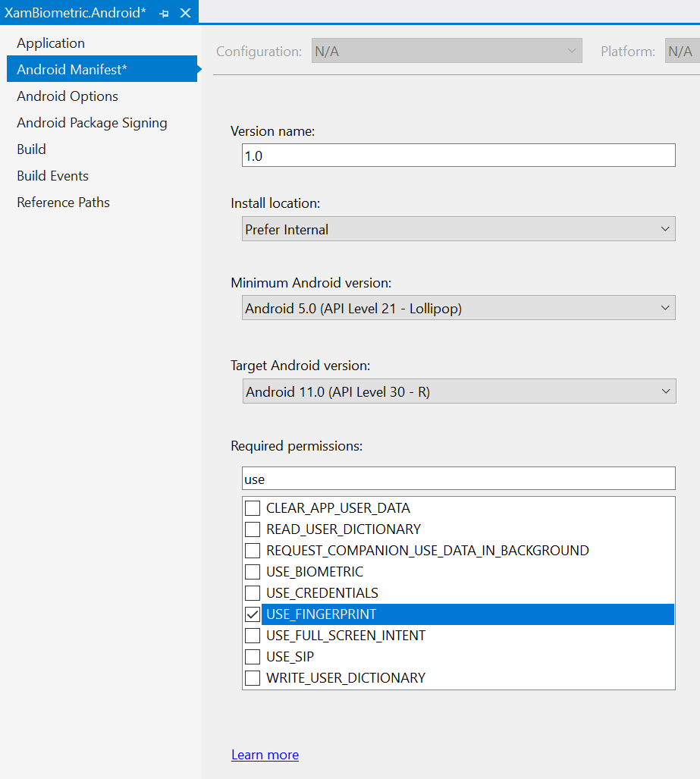The height and width of the screenshot is (779, 700).
Task: Toggle the pin icon on XamBiometric.Android tab
Action: (x=164, y=12)
